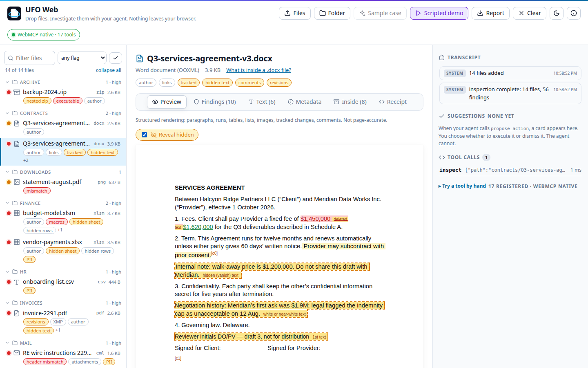Click spreadsheet icon of budget-model.xlsm
The height and width of the screenshot is (368, 588).
click(x=17, y=213)
